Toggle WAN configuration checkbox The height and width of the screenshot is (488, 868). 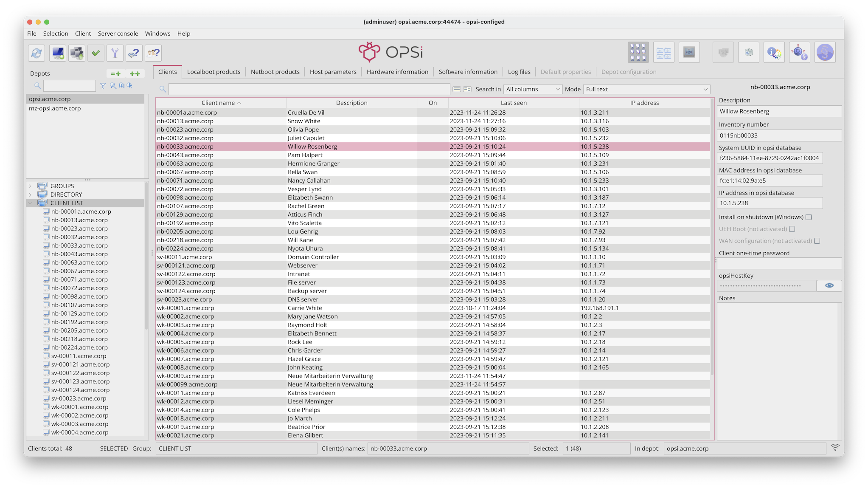817,241
